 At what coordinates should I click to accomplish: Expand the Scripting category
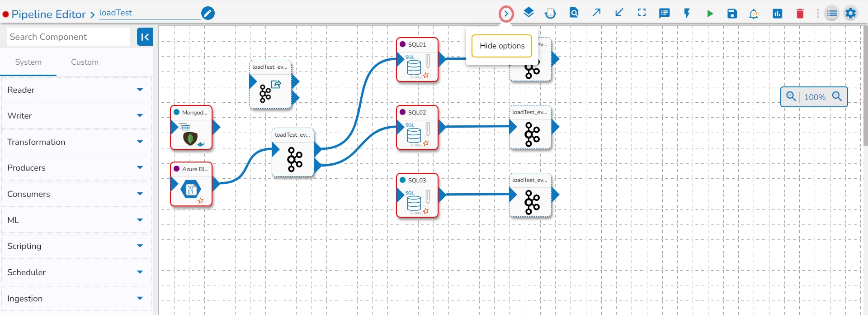[76, 246]
